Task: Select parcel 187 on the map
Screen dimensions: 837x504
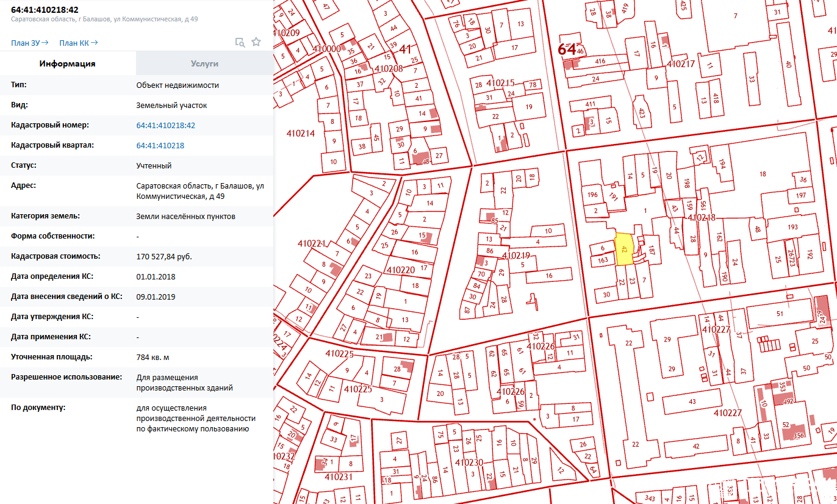Action: coord(652,250)
